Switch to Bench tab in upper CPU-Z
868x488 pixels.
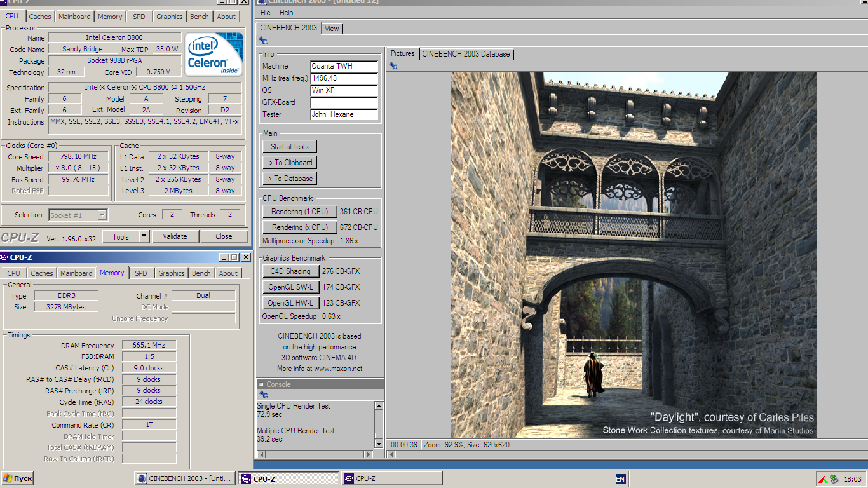[199, 17]
